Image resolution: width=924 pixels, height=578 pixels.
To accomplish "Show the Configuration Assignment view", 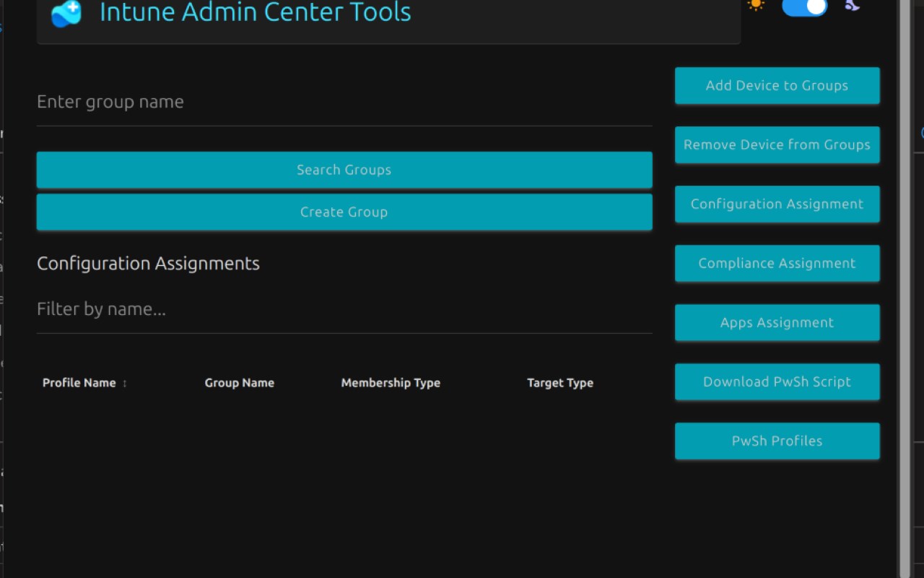I will click(777, 204).
